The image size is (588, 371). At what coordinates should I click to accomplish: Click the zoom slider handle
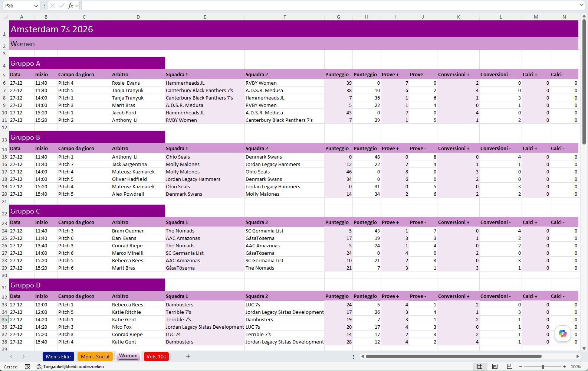click(x=543, y=367)
